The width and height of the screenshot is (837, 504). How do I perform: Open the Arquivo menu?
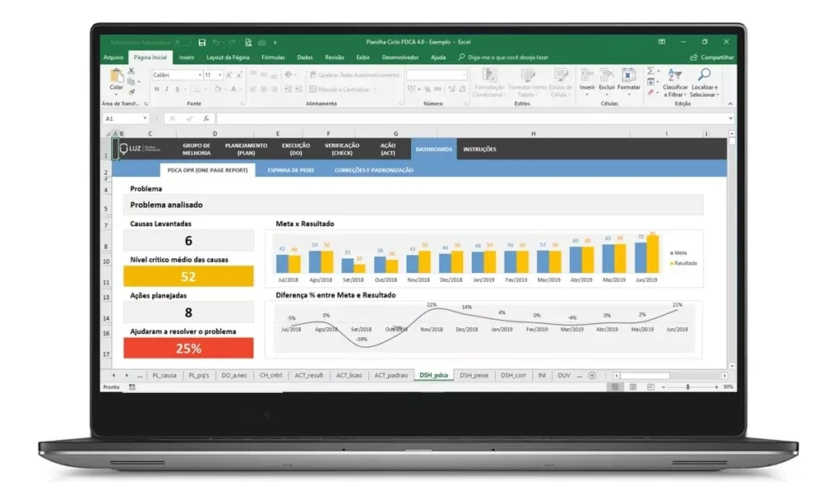(x=113, y=57)
